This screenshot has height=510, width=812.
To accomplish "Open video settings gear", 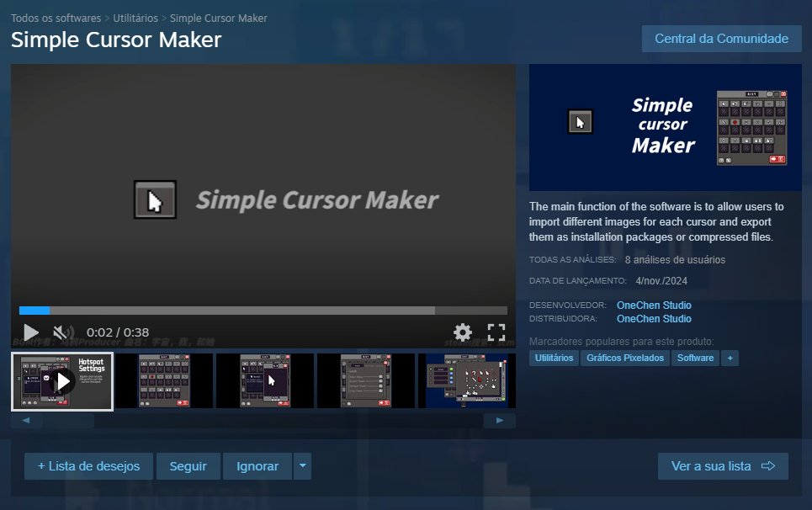I will point(463,332).
